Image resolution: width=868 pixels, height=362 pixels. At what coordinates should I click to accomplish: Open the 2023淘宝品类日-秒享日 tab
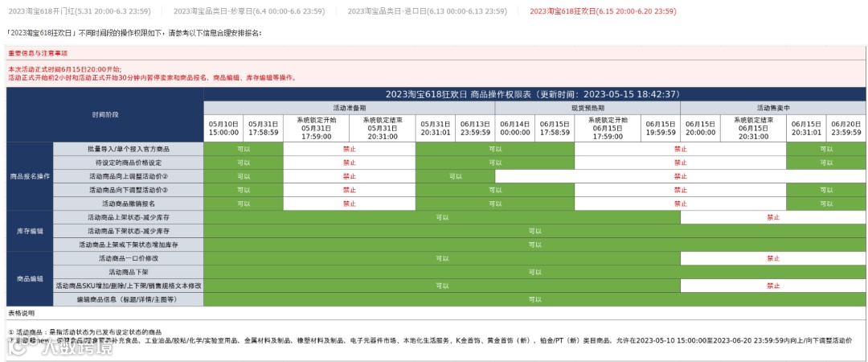[249, 11]
